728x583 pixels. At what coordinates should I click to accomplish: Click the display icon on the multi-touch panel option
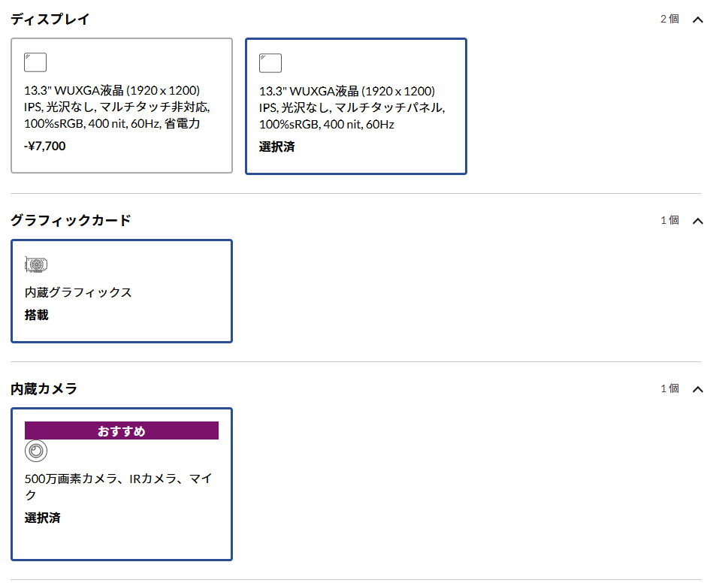click(270, 63)
